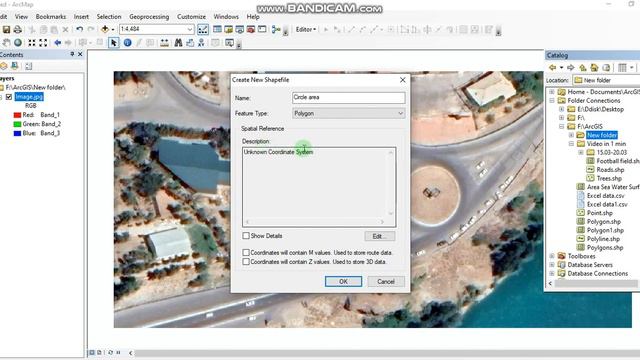The height and width of the screenshot is (360, 640).
Task: Open the Search window icon
Action: tap(240, 29)
